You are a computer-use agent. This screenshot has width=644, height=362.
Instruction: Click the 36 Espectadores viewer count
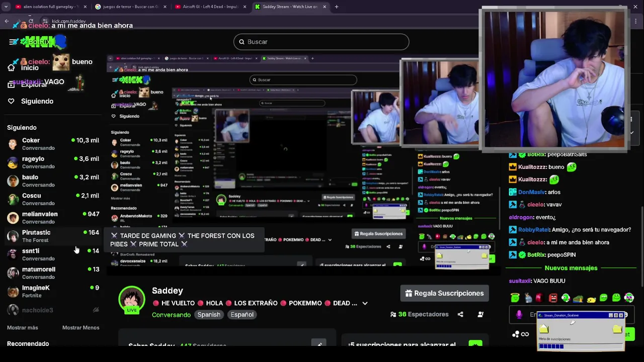[419, 314]
